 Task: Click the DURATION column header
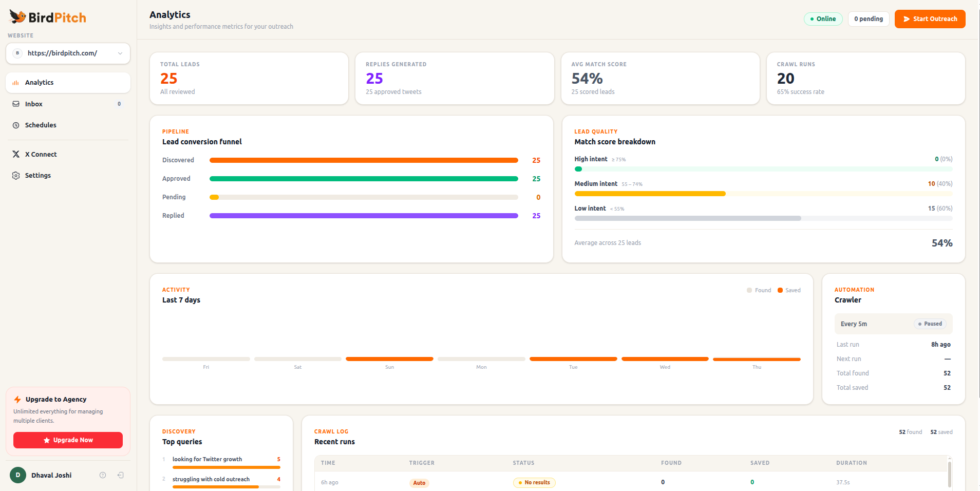click(x=852, y=463)
